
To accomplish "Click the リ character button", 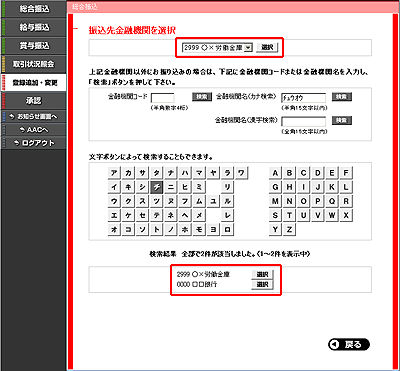I will coord(228,187).
